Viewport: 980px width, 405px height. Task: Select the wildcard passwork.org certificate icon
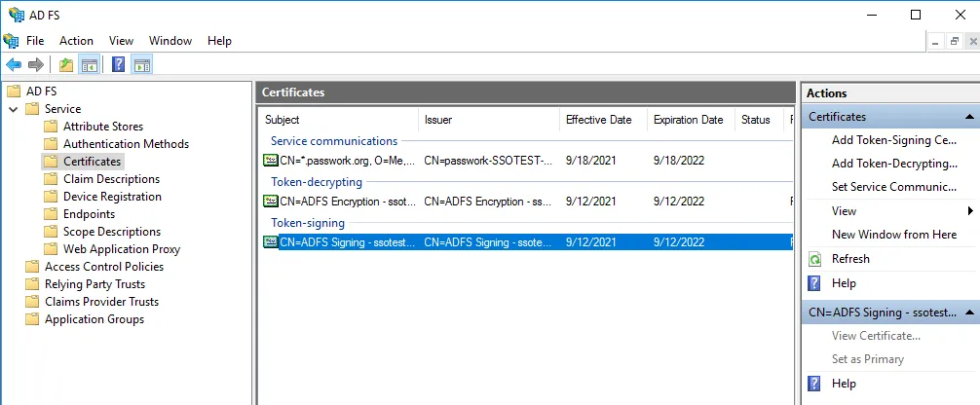(x=271, y=160)
